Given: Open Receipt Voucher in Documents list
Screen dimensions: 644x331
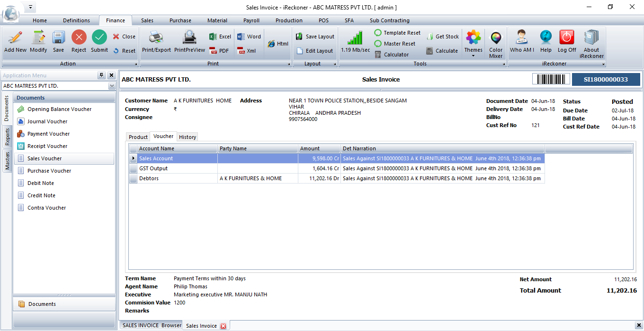Looking at the screenshot, I should (x=47, y=146).
